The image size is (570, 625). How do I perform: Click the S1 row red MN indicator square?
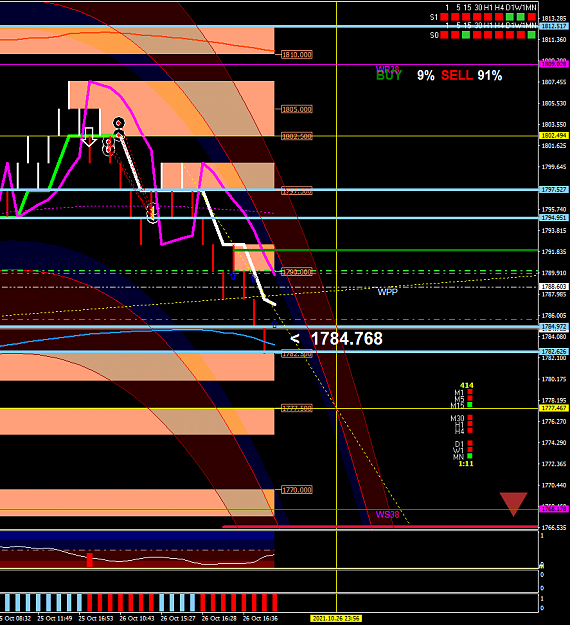click(x=531, y=17)
